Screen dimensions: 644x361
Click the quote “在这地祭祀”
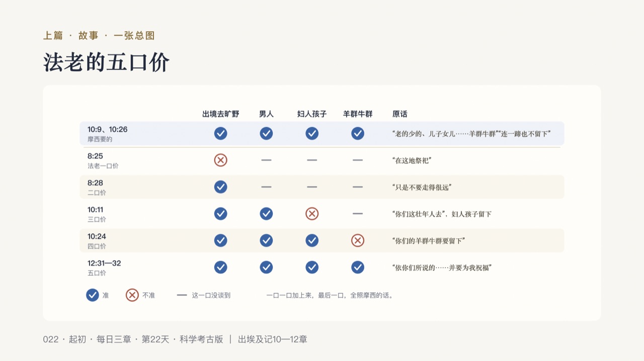pyautogui.click(x=412, y=160)
